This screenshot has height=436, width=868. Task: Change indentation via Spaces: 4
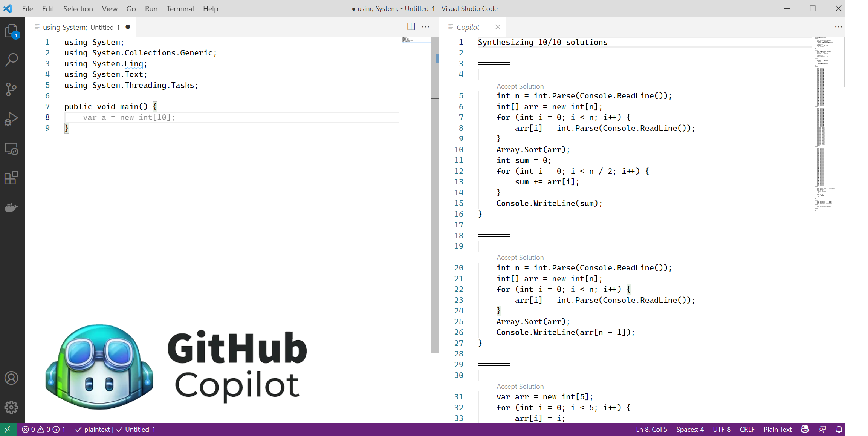(690, 429)
